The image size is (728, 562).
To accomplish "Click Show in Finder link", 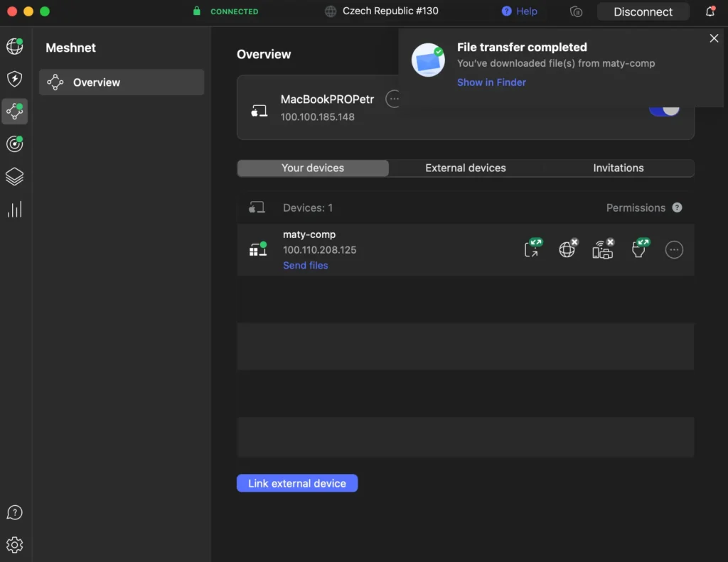I will [491, 82].
